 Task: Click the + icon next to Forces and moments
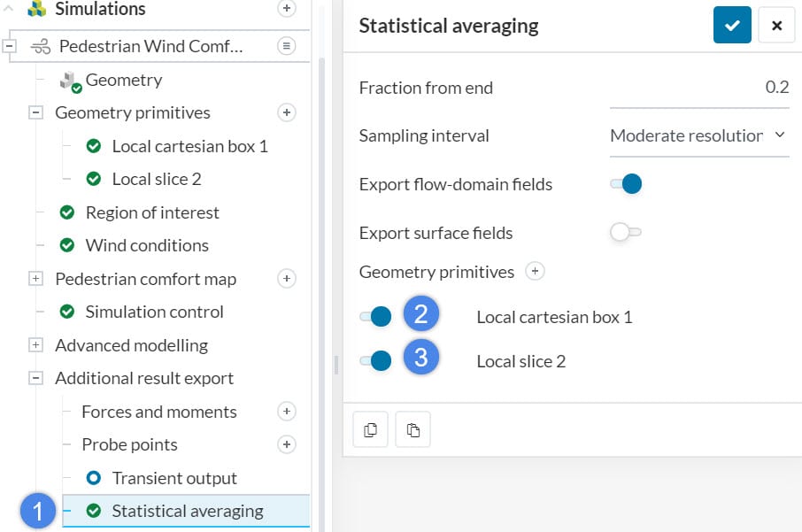coord(286,411)
